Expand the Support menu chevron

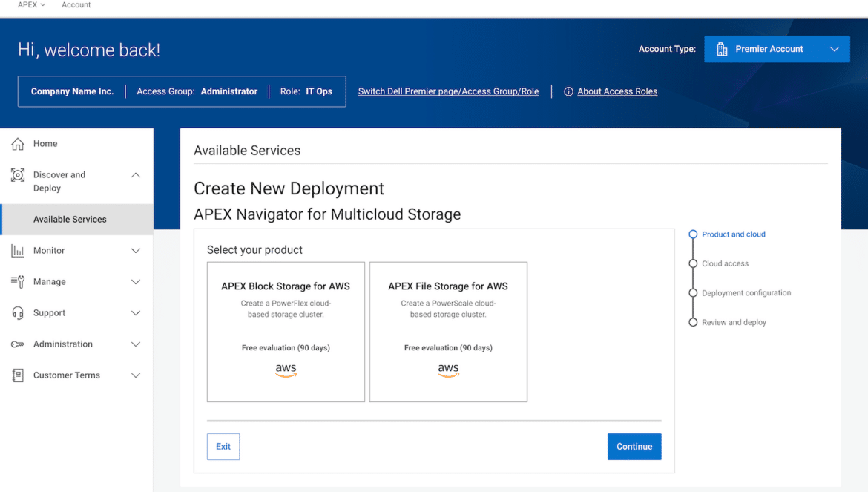(x=136, y=313)
